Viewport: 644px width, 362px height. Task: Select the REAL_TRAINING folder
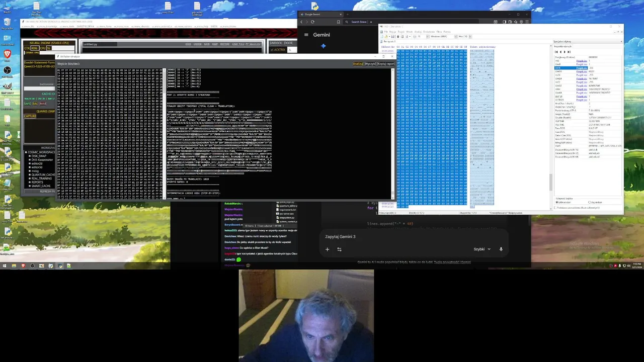[41, 178]
